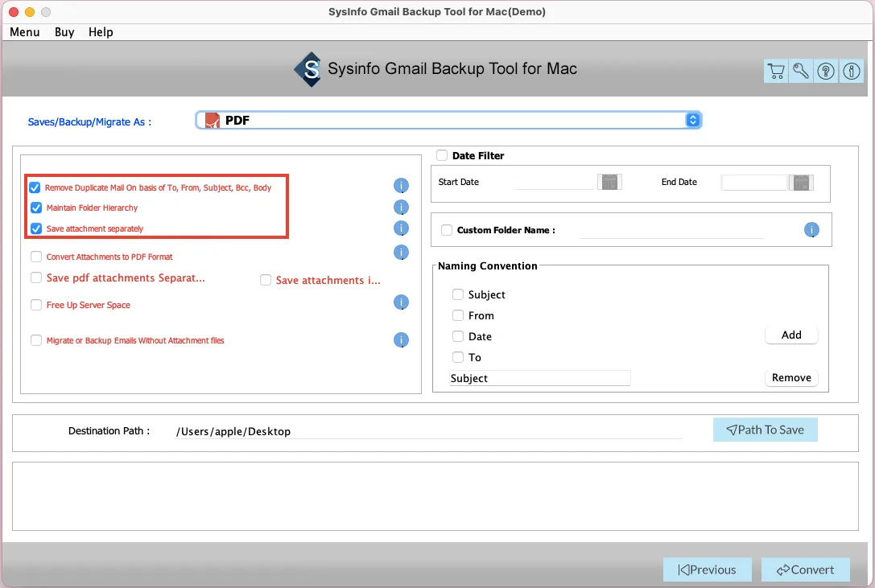Click the Sysinfo logo in header
875x588 pixels.
(308, 69)
